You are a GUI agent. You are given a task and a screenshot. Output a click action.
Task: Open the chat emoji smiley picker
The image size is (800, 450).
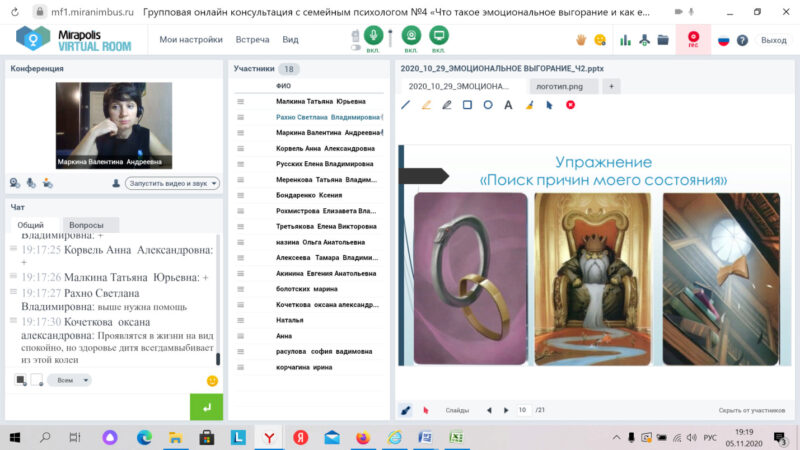point(212,381)
